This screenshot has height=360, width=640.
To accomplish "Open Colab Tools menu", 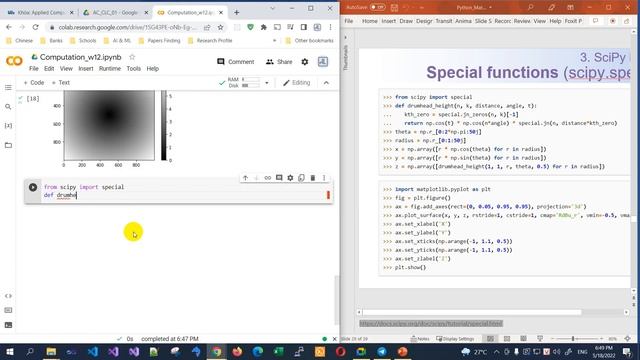I will [x=133, y=69].
